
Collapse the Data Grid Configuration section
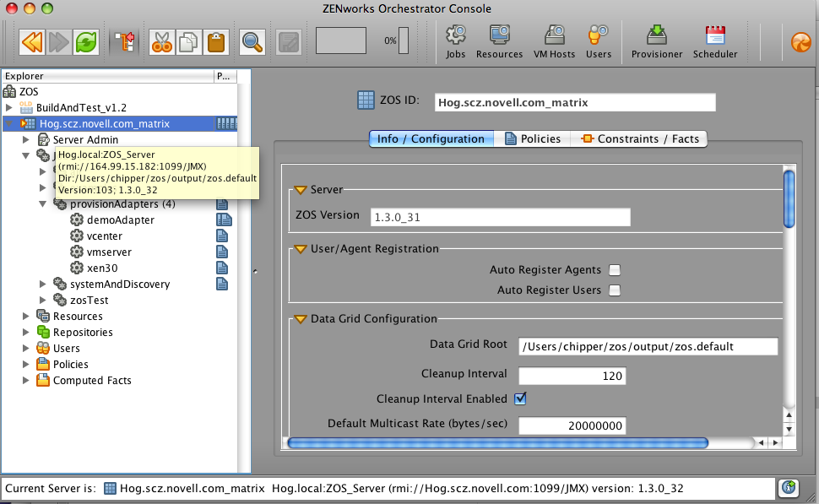coord(300,319)
